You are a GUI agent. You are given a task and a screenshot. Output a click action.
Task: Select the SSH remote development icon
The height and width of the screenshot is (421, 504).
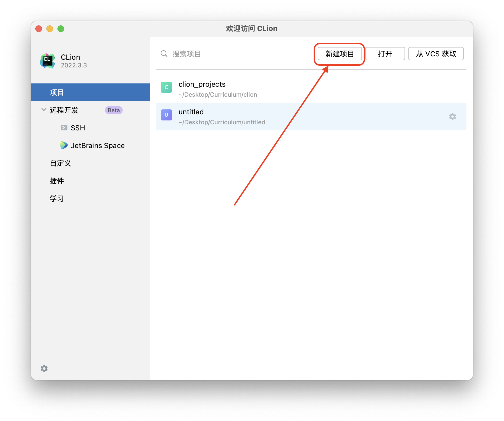(64, 128)
